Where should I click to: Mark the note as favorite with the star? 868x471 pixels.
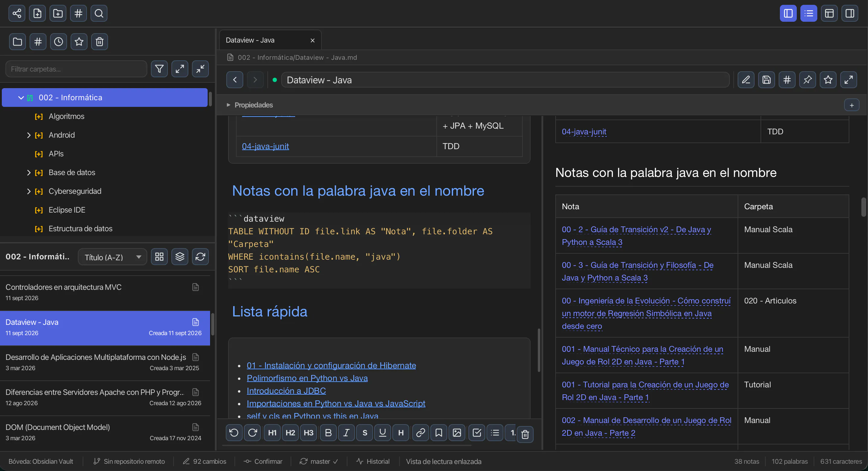click(x=828, y=80)
